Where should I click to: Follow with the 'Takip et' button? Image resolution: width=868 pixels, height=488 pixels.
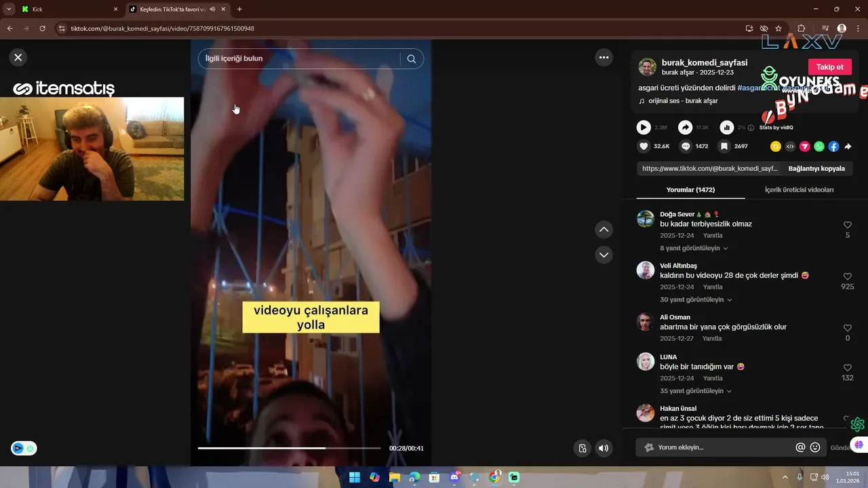coord(829,67)
